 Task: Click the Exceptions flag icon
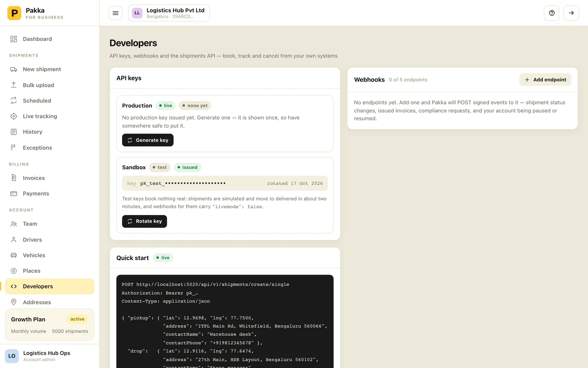pyautogui.click(x=14, y=148)
